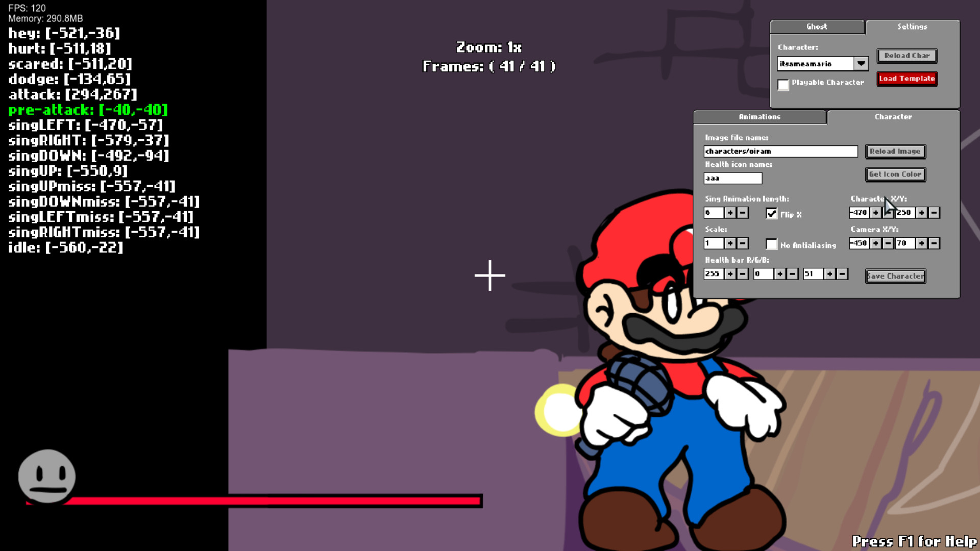
Task: Decrease the health bar Blue value
Action: pos(842,274)
